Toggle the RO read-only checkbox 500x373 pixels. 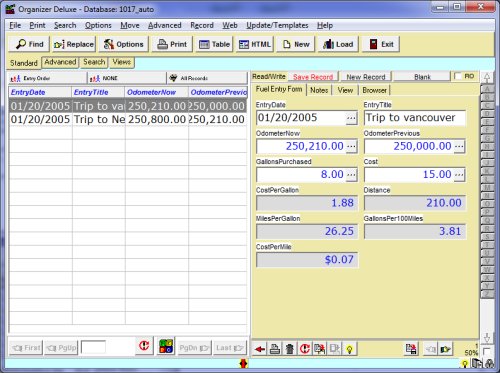point(459,76)
